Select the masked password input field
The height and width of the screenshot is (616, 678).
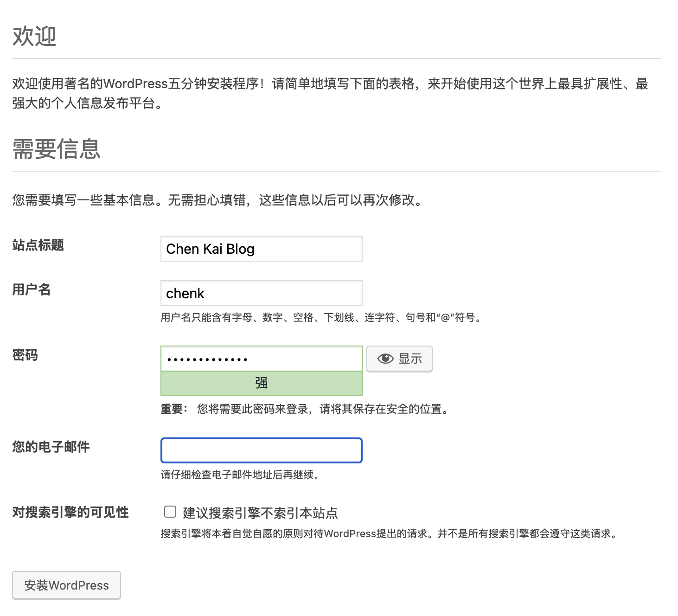click(261, 359)
